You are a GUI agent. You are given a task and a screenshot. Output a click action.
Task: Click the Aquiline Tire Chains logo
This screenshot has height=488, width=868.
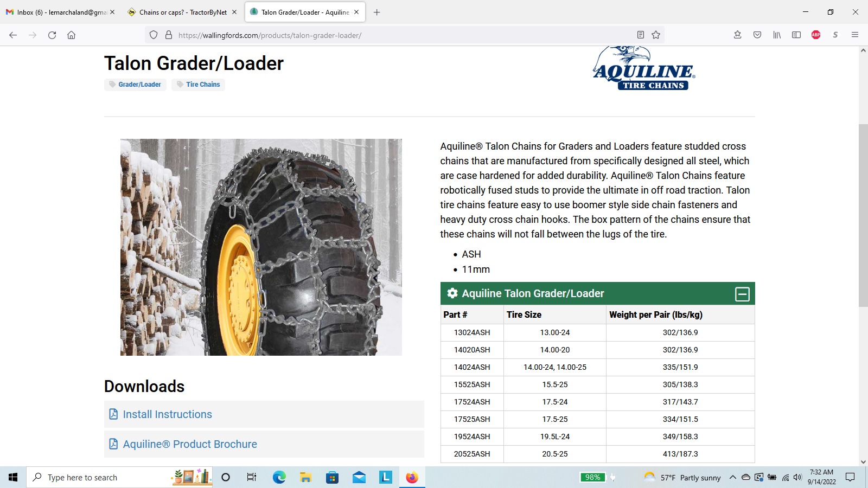[644, 68]
